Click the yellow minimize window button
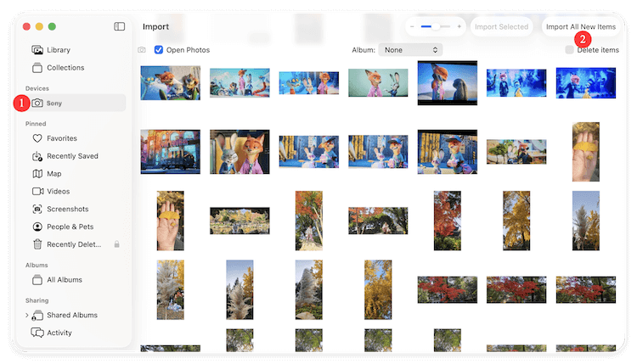 point(39,26)
